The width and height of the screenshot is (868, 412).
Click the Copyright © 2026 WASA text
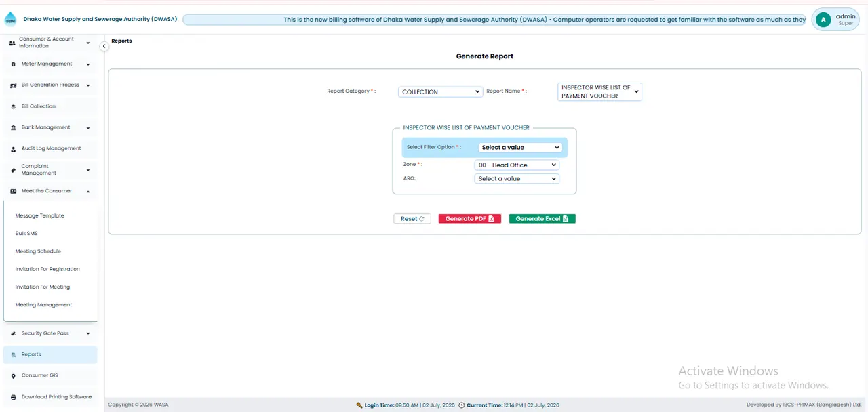click(138, 405)
